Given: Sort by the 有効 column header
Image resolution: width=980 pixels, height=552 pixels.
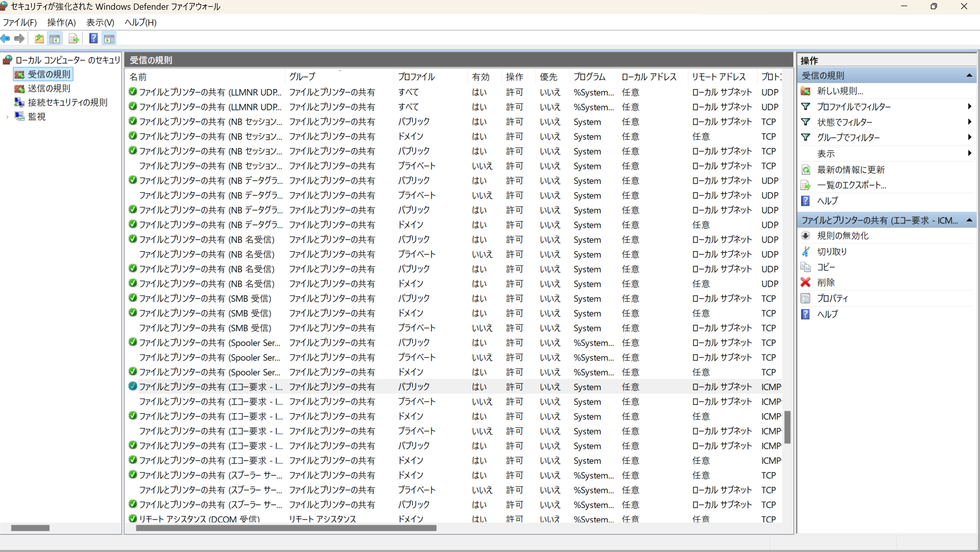Looking at the screenshot, I should click(485, 77).
